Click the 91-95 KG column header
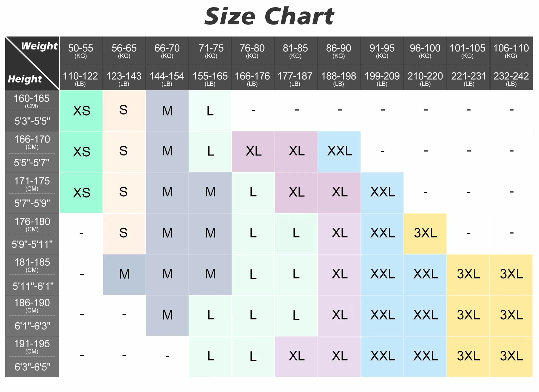The height and width of the screenshot is (392, 539). coord(382,63)
